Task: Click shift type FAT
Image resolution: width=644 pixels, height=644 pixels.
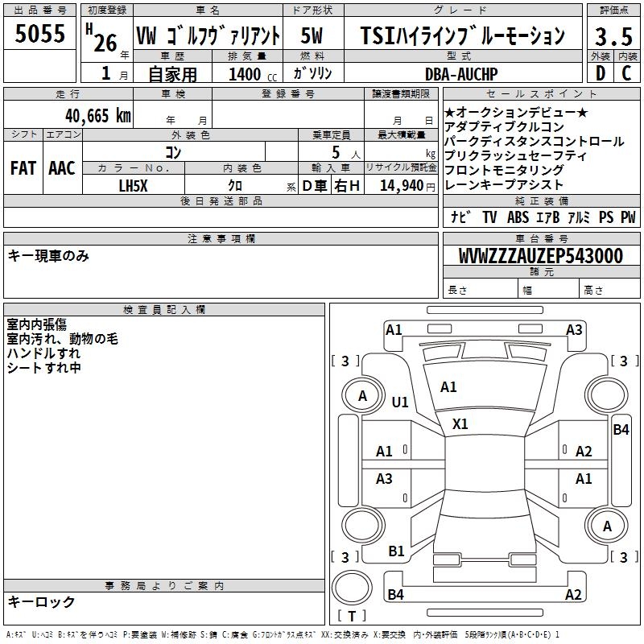Action: point(23,168)
